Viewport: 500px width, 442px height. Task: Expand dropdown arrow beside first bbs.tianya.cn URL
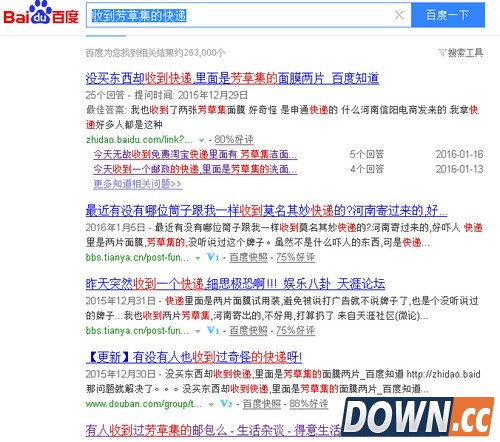pyautogui.click(x=198, y=258)
